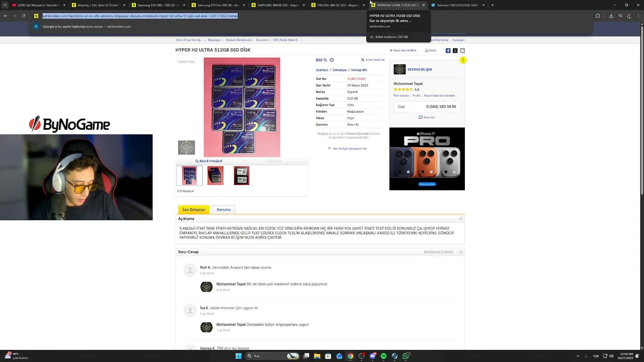
Task: Open Karşılaştır link at top
Action: [x=459, y=40]
